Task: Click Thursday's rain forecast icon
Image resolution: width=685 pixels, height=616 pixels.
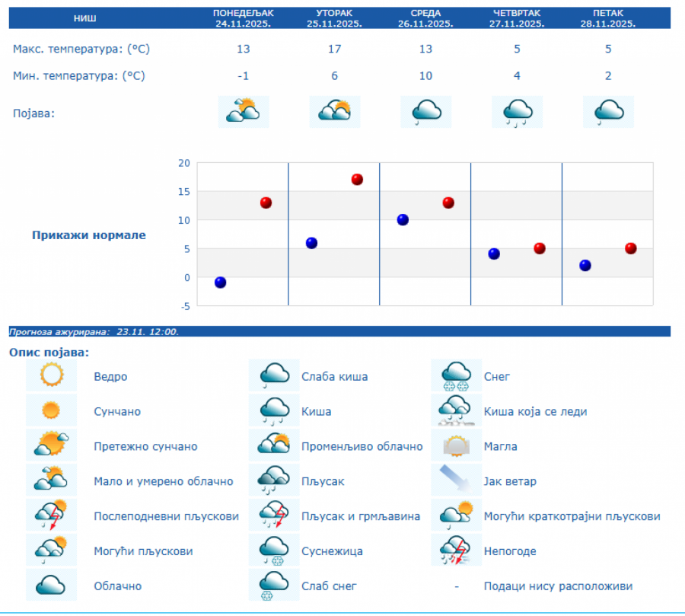Action: [517, 112]
